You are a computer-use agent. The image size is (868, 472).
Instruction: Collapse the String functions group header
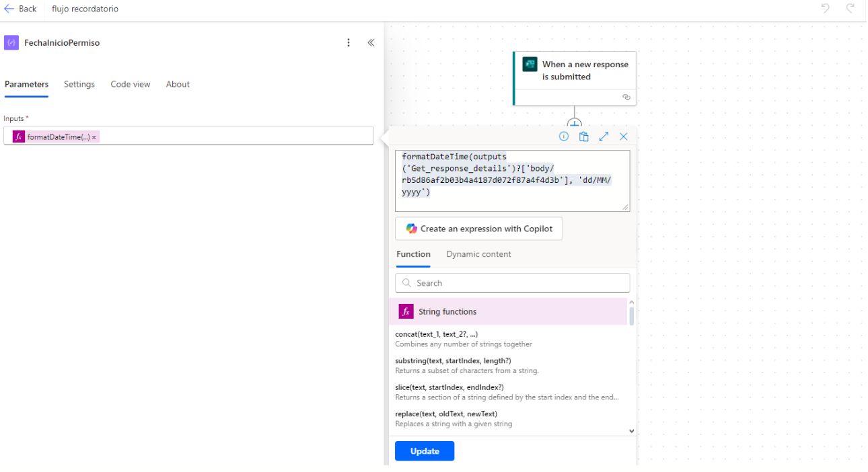click(508, 312)
